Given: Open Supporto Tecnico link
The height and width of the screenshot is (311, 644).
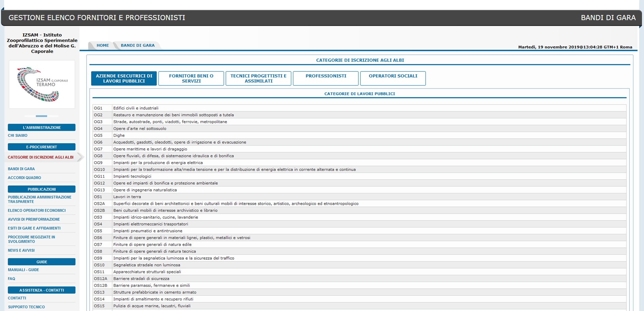Looking at the screenshot, I should pyautogui.click(x=26, y=307).
